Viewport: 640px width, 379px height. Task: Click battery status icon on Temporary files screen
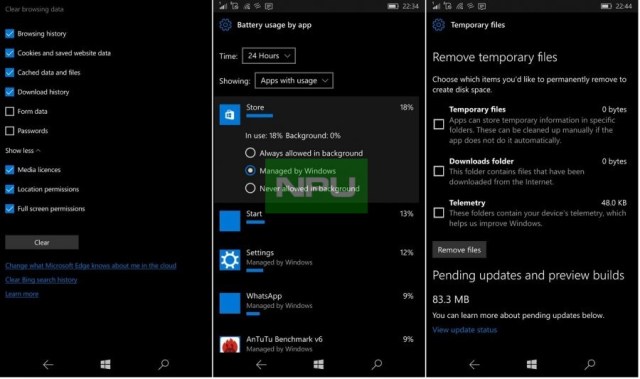[606, 6]
